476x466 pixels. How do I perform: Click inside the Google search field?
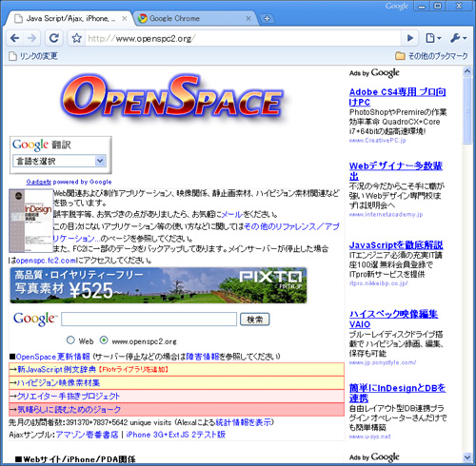[149, 320]
